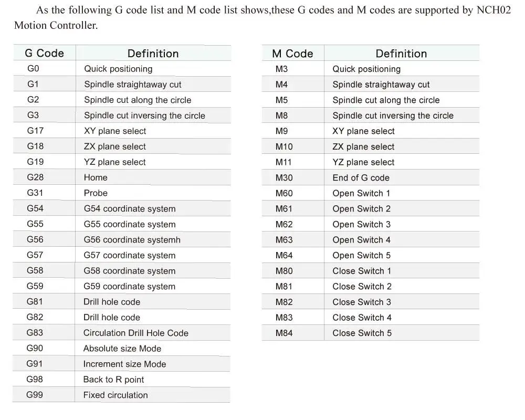Screen dimensions: 525x420
Task: Select the G99 Fixed circulation row
Action: coord(122,395)
